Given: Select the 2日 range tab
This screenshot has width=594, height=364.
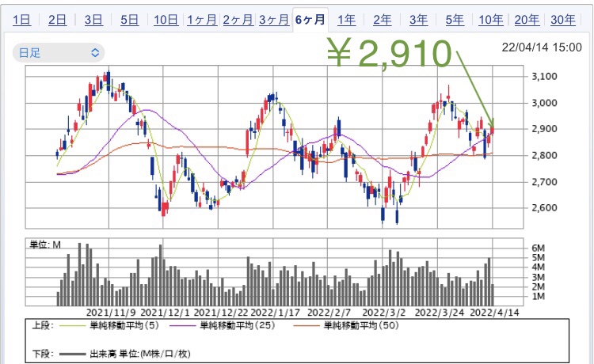Looking at the screenshot, I should (x=57, y=20).
